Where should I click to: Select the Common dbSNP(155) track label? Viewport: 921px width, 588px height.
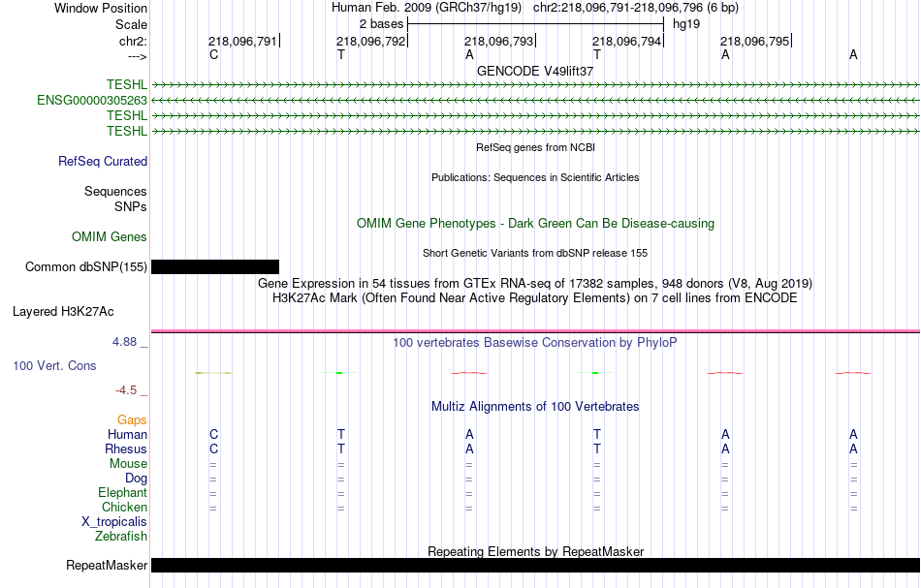[x=86, y=267]
